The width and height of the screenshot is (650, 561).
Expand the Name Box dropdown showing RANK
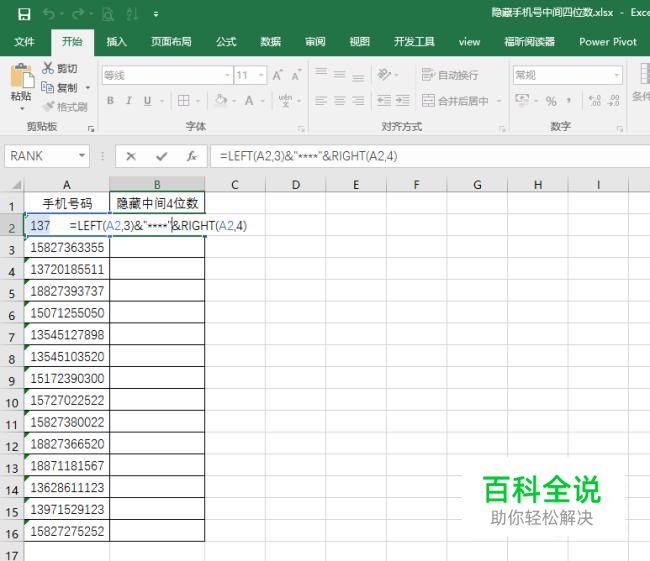[82, 156]
